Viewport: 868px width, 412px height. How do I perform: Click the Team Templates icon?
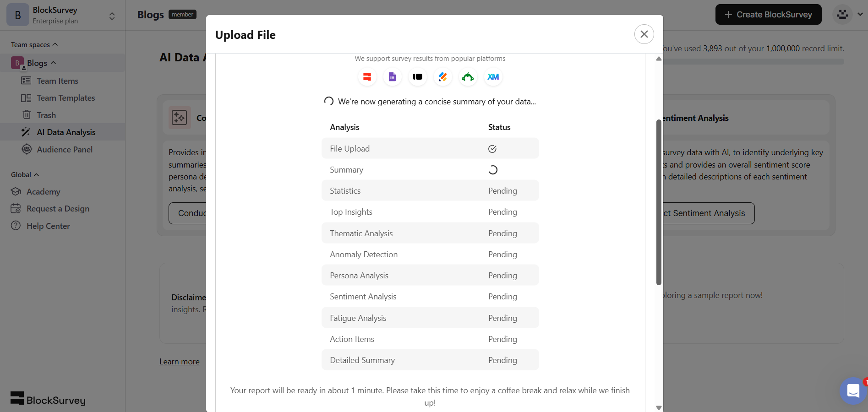[x=26, y=98]
